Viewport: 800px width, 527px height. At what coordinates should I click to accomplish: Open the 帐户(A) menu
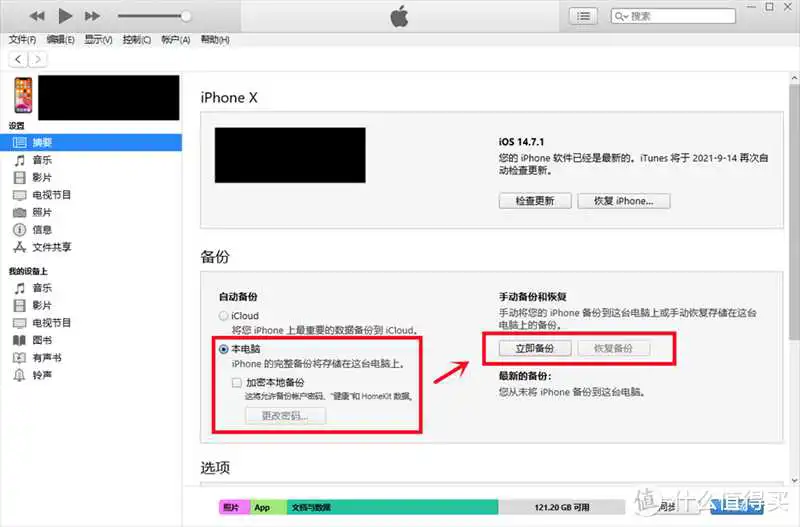click(x=175, y=39)
